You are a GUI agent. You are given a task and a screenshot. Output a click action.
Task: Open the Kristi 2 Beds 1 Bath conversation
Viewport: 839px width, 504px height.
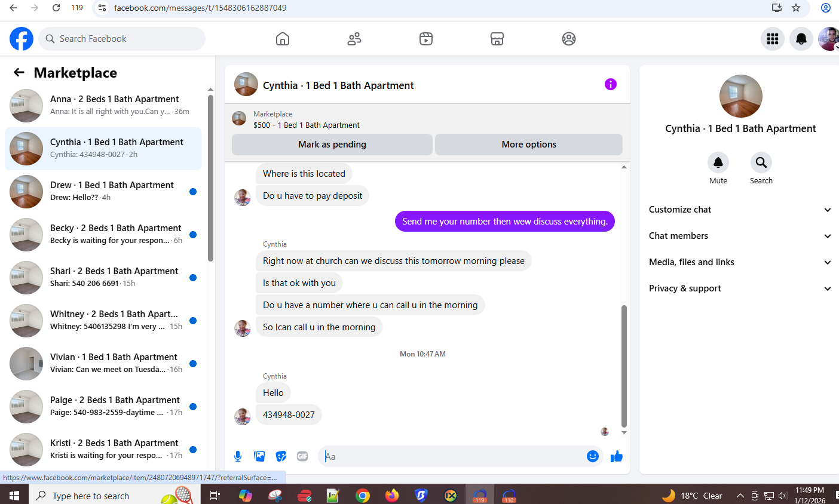[x=103, y=450]
